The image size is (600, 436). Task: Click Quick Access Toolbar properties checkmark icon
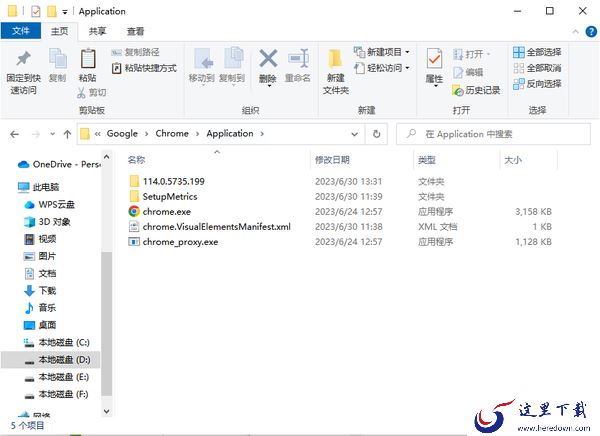(x=36, y=11)
